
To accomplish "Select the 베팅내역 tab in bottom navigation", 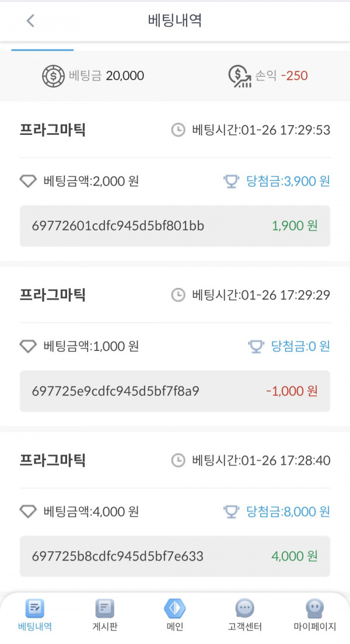I will point(35,614).
